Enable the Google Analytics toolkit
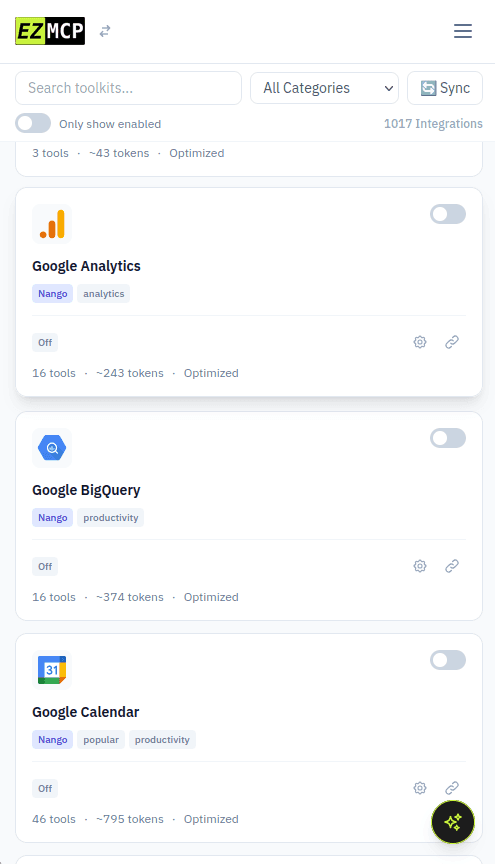The height and width of the screenshot is (864, 495). point(448,214)
